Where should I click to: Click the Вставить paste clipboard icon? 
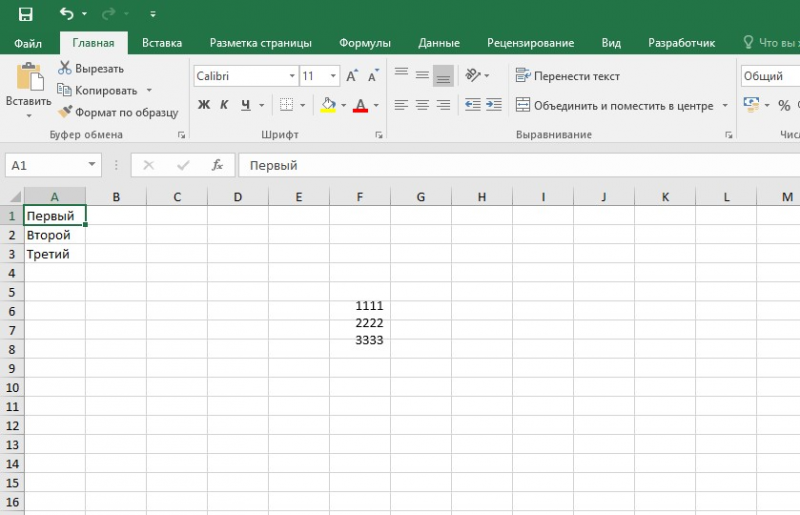29,77
